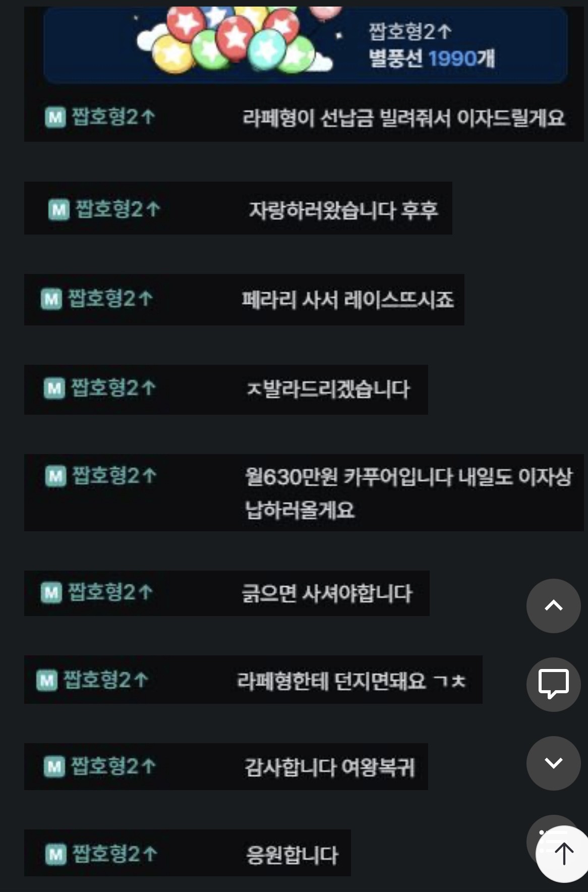
Task: Click the M badge beside 라페형한테 message
Action: (47, 681)
